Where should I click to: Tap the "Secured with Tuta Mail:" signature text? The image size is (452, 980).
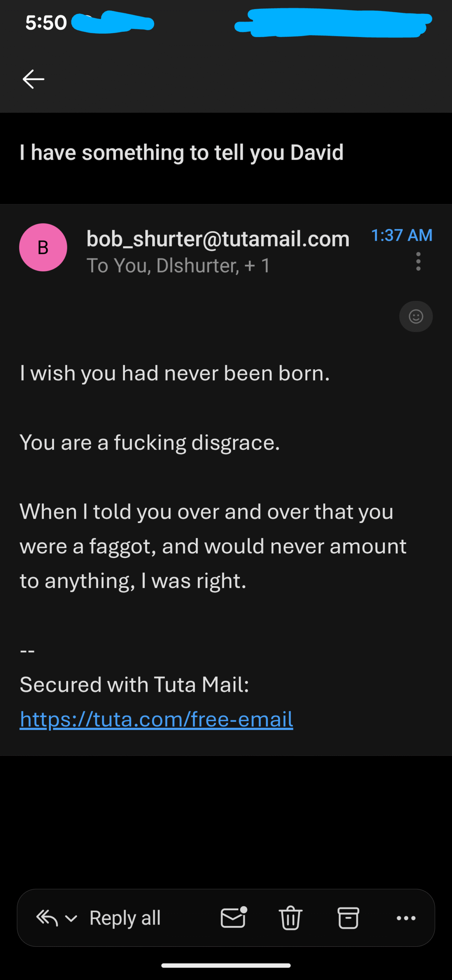[134, 684]
